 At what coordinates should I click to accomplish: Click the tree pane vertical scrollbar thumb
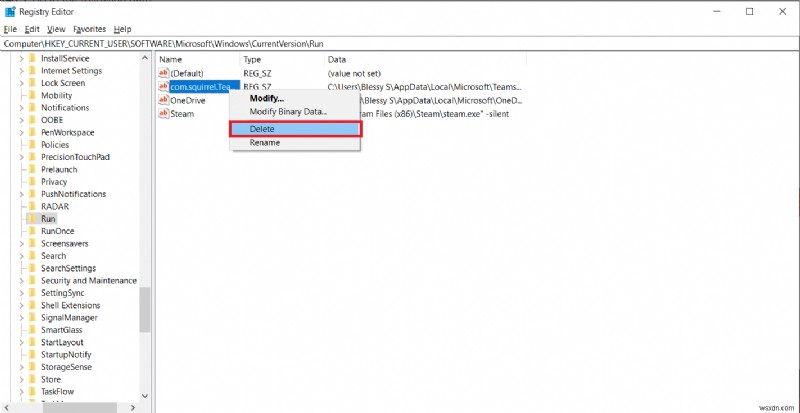pyautogui.click(x=145, y=310)
